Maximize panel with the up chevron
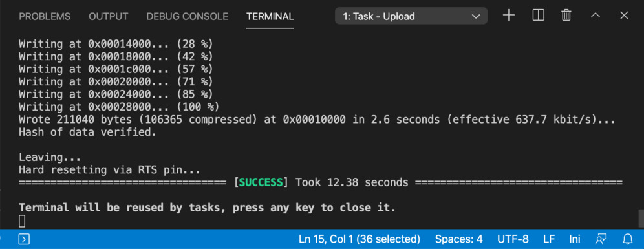The height and width of the screenshot is (249, 644). [595, 16]
